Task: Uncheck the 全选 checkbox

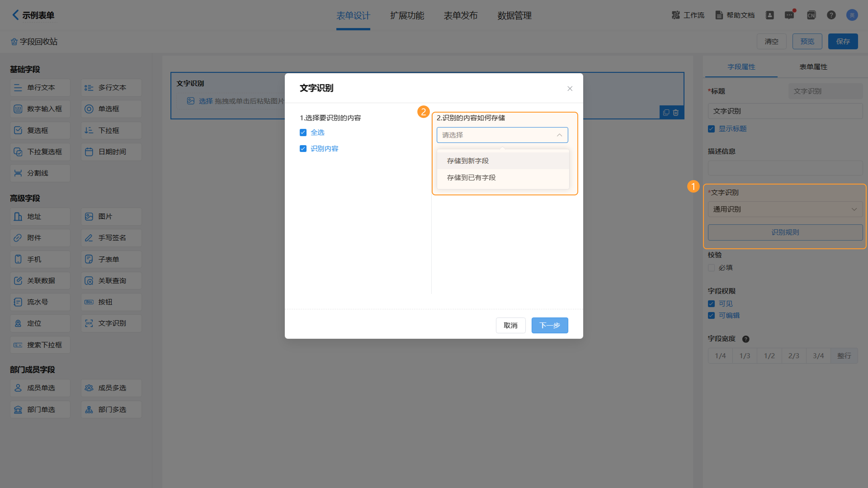Action: (303, 133)
